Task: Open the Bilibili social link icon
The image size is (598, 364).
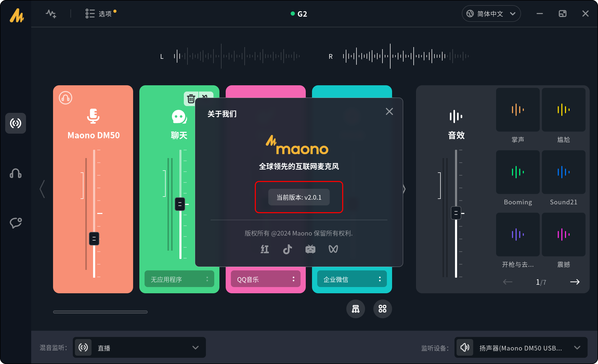Action: pyautogui.click(x=310, y=249)
